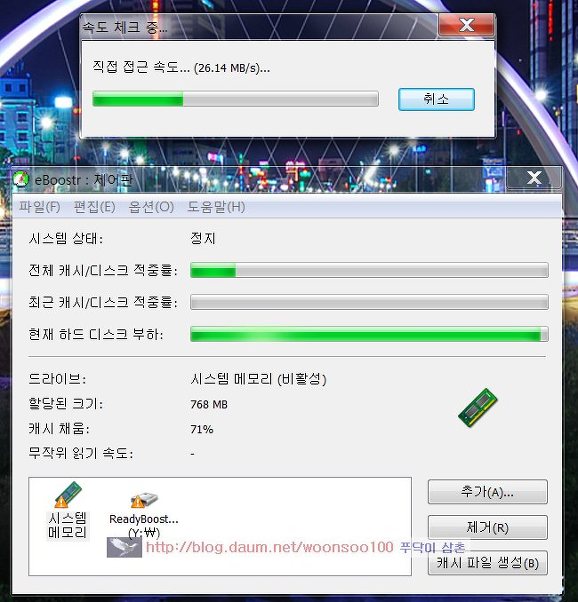Open the 파일(F) menu
Image resolution: width=578 pixels, height=602 pixels.
[x=40, y=207]
